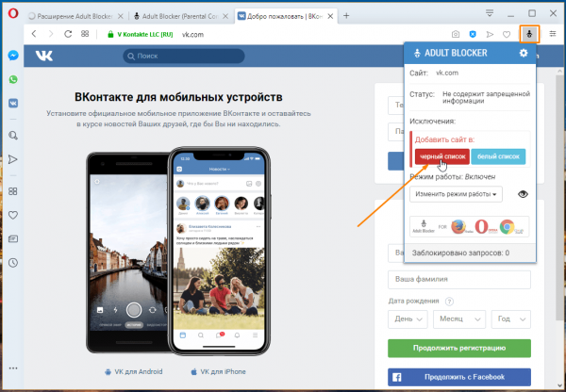The image size is (566, 392).
Task: Click 'Заблокировано запросов: 0' text
Action: point(460,253)
